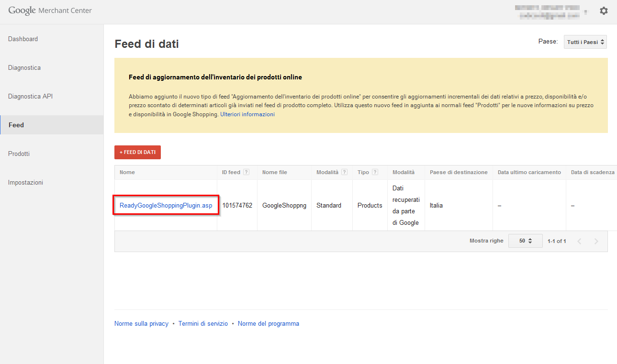Open the Mostra righe 50 dropdown
The image size is (617, 364).
click(x=525, y=241)
